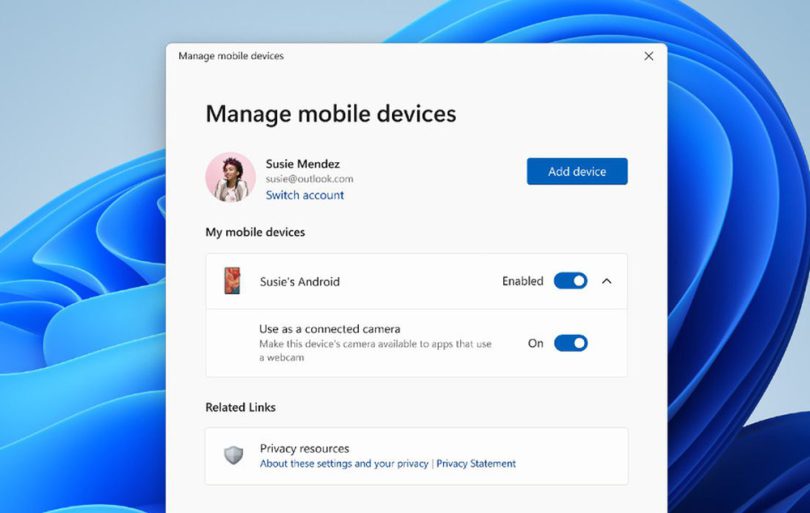Click Susie Mendez's profile avatar picture
The height and width of the screenshot is (513, 810).
tap(230, 177)
